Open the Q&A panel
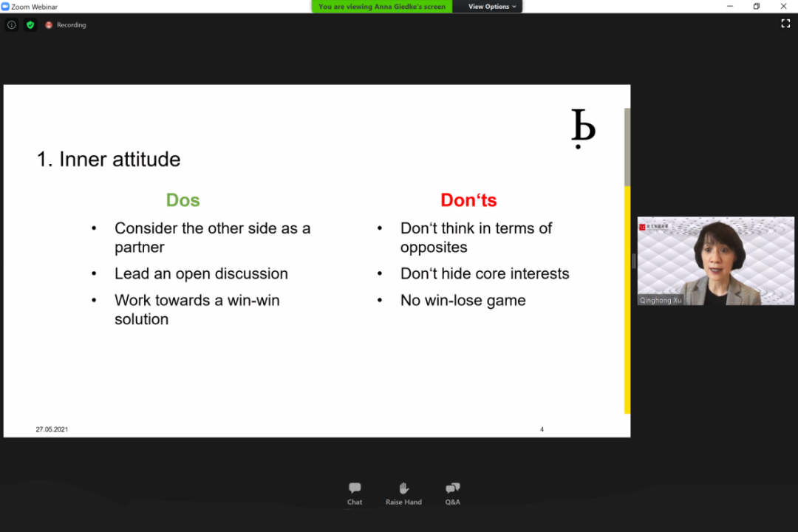798x532 pixels. 452,494
